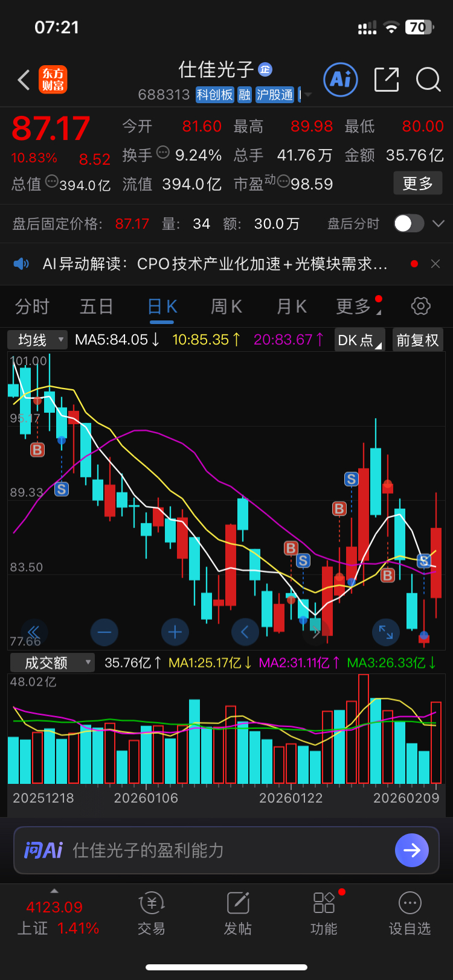Tap the 沪股通 tag

click(275, 95)
